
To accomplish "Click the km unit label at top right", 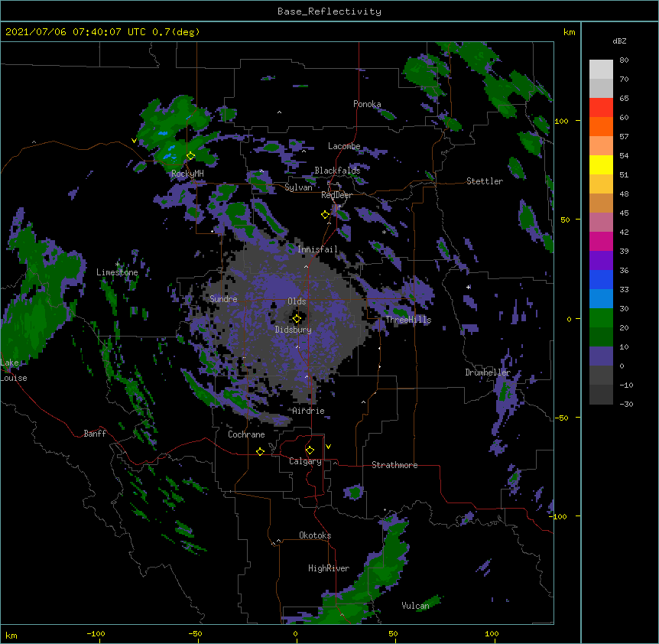I will [569, 32].
